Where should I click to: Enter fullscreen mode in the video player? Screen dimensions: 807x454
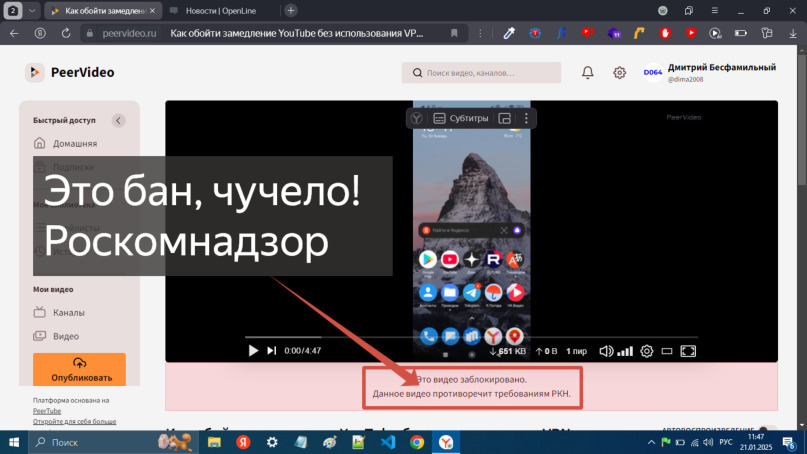(x=688, y=351)
